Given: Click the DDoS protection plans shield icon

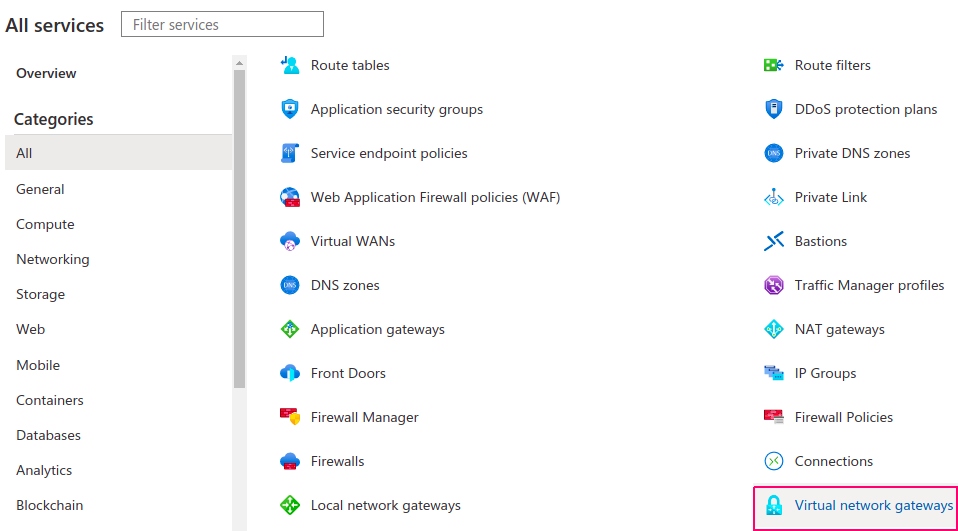Looking at the screenshot, I should (x=774, y=109).
